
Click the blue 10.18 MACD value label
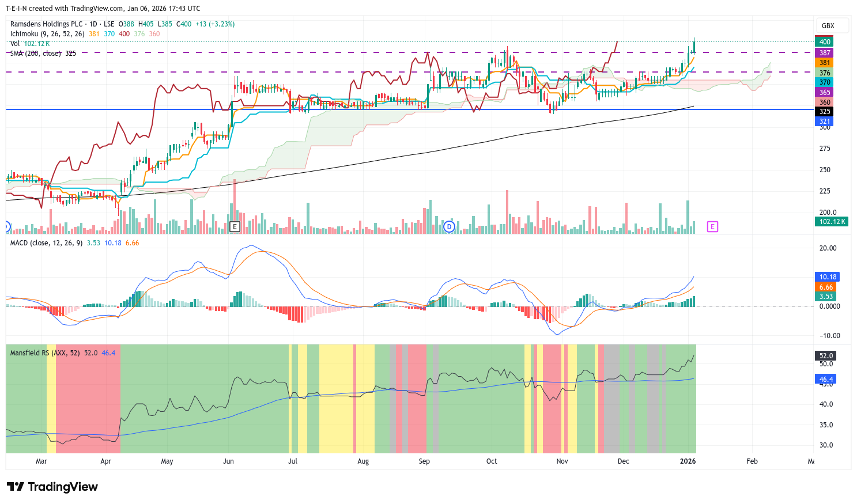click(827, 277)
